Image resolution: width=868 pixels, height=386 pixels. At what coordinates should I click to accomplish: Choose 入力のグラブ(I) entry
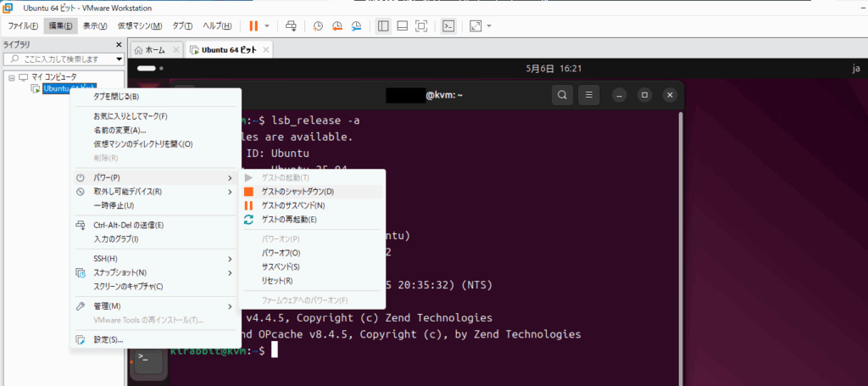(156, 239)
